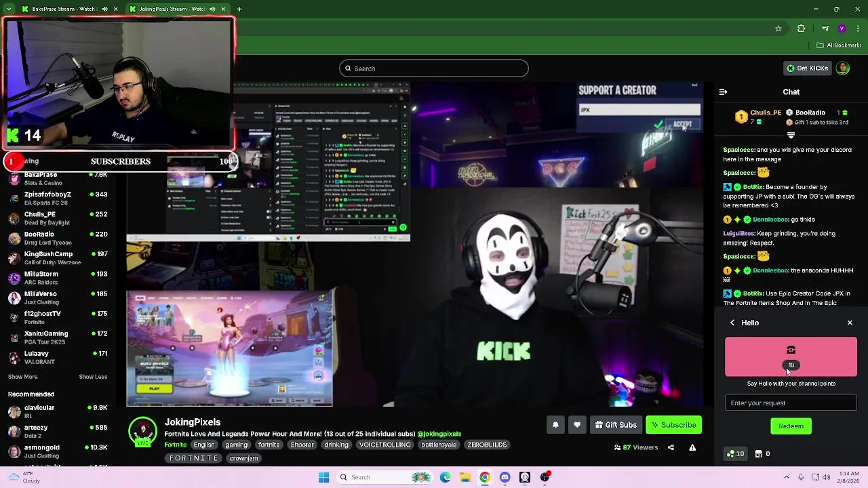This screenshot has width=868, height=488.
Task: Open Microsoft Edge from the taskbar
Action: (446, 477)
